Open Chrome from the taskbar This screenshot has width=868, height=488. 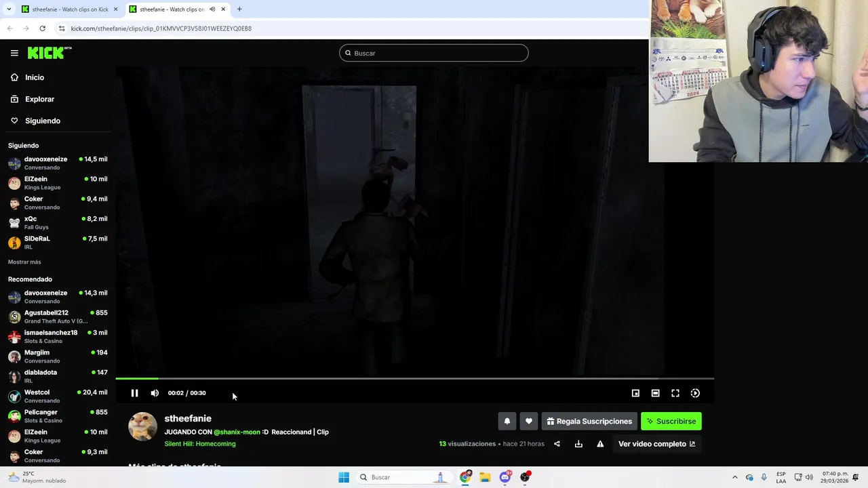(465, 477)
